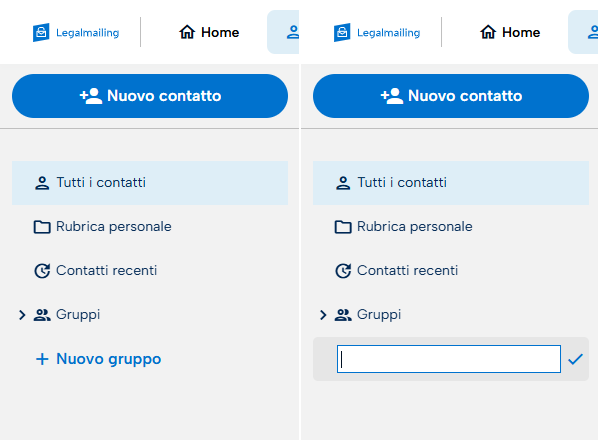
Task: Click Nuovo contatto button in left panel
Action: pyautogui.click(x=150, y=96)
